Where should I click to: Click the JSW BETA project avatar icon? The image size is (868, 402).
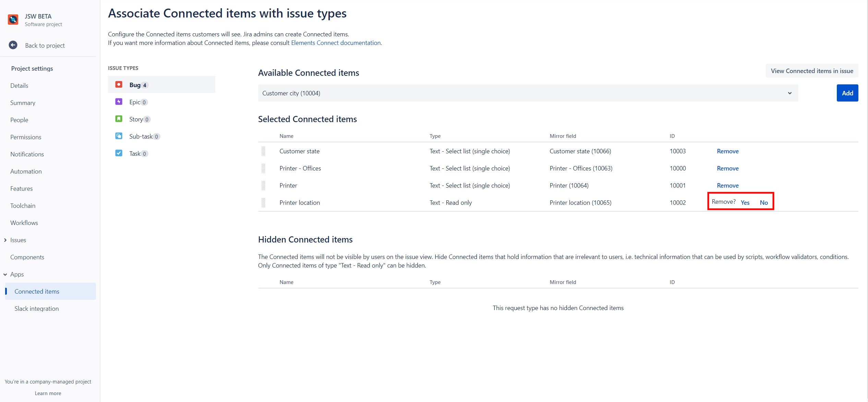[x=13, y=20]
